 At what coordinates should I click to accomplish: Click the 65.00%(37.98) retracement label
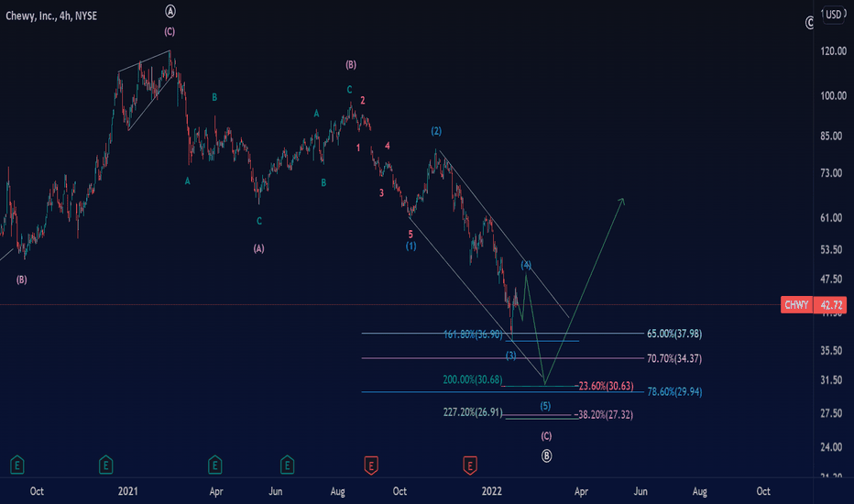pyautogui.click(x=674, y=334)
